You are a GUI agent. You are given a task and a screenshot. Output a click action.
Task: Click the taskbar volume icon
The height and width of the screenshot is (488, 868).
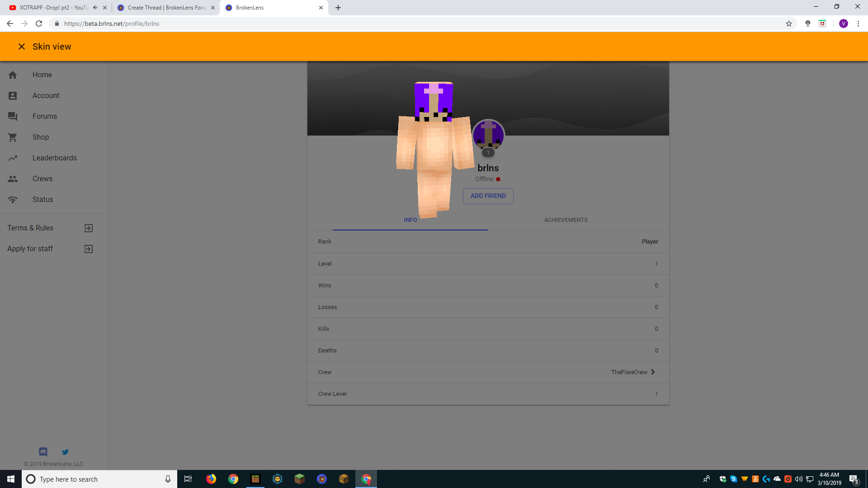(799, 479)
